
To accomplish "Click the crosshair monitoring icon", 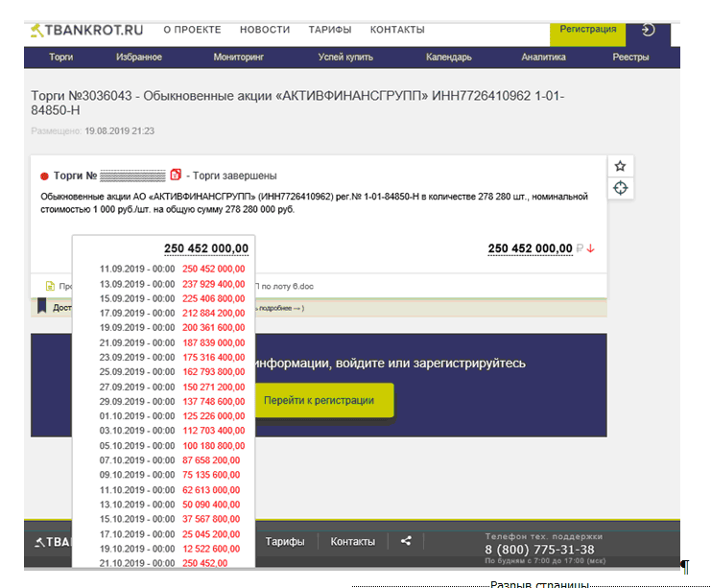I will coord(620,188).
